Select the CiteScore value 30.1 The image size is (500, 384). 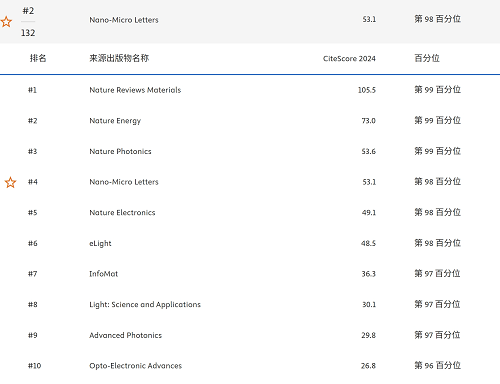point(369,305)
